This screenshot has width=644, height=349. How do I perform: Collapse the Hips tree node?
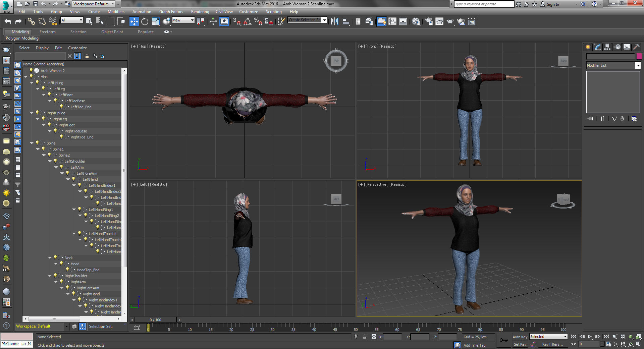[x=26, y=77]
